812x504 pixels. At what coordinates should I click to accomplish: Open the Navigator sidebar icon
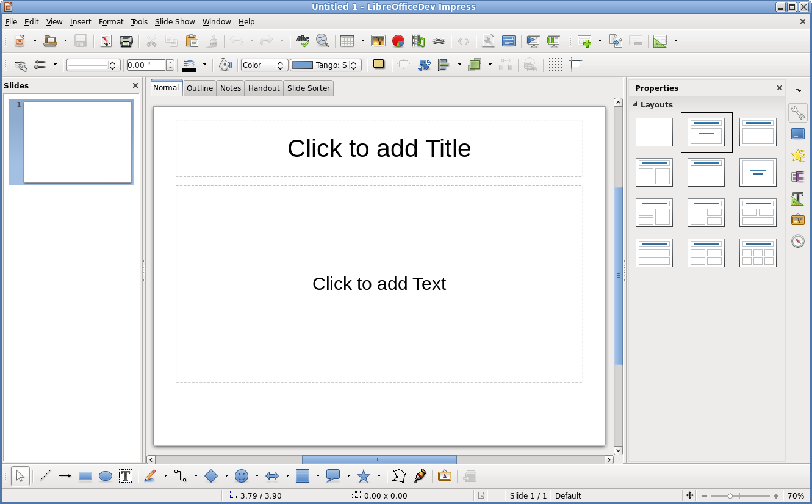coord(798,241)
